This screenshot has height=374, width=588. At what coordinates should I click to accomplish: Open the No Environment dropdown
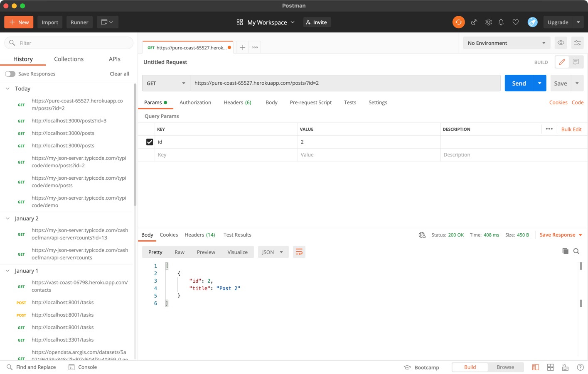point(507,43)
